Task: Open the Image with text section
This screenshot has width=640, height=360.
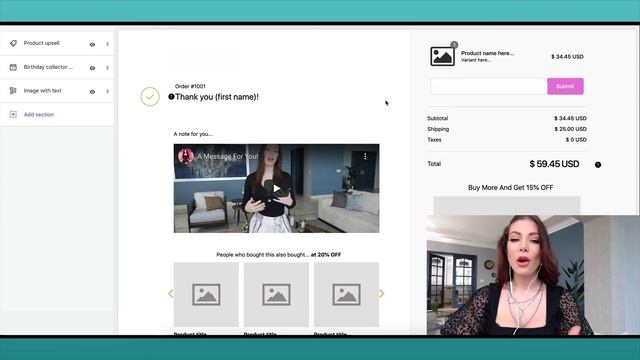Action: 42,91
